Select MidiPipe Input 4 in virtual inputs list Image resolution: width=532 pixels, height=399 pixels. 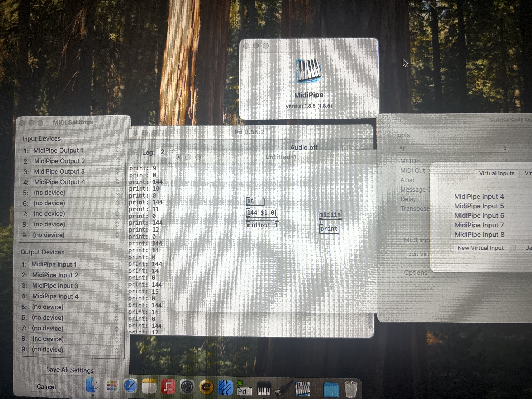[479, 196]
